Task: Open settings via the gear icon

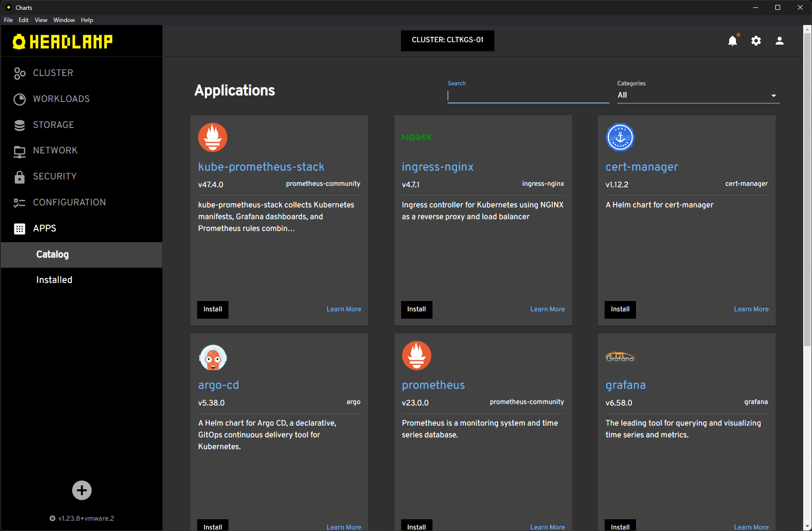Action: (756, 41)
